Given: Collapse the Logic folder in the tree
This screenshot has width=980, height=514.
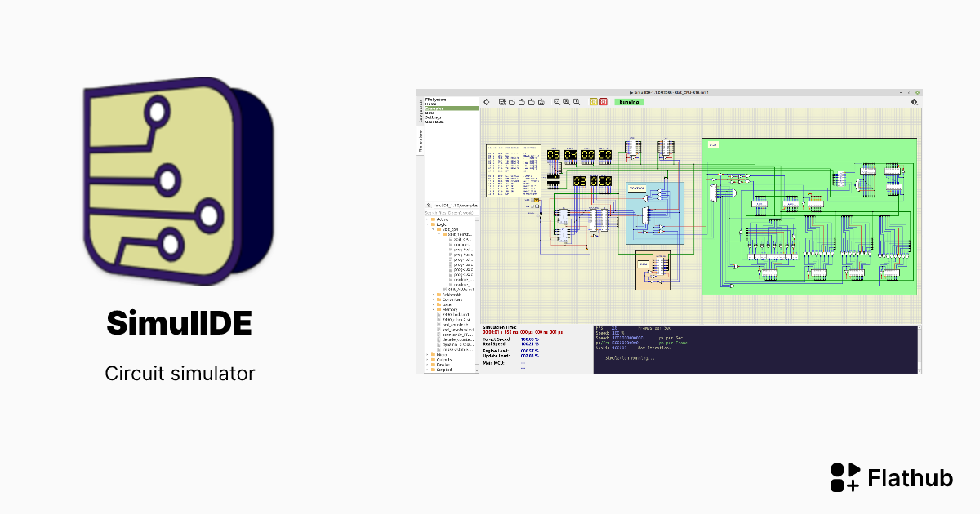Looking at the screenshot, I should (428, 223).
